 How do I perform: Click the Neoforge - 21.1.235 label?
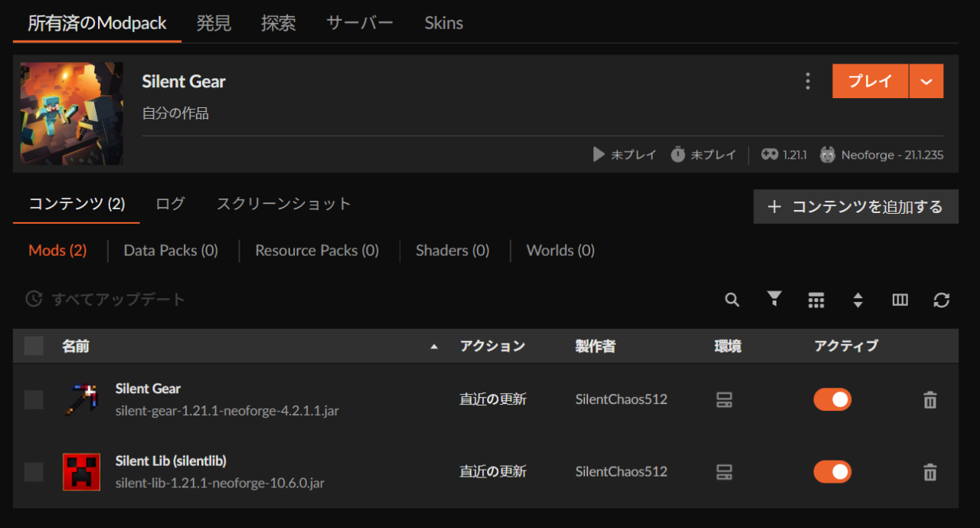pyautogui.click(x=893, y=155)
